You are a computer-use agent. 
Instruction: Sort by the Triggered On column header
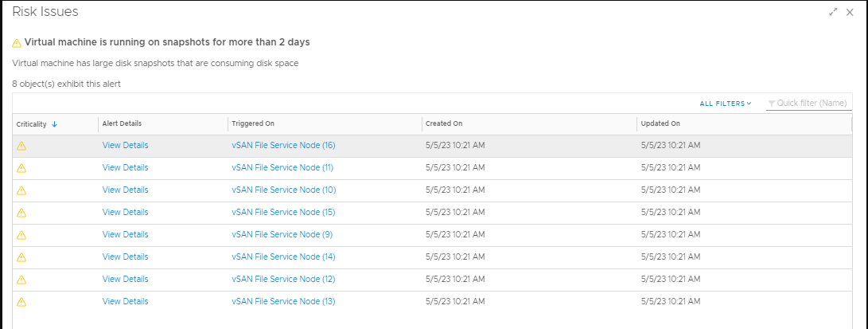pos(253,124)
